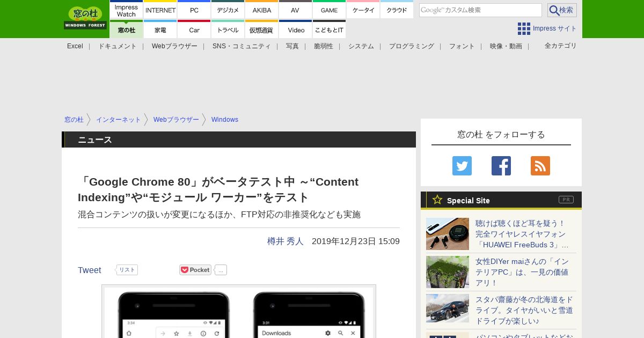Open the HUAWEI FreeBuds 3 thumbnail
Image resolution: width=644 pixels, height=338 pixels.
[448, 234]
